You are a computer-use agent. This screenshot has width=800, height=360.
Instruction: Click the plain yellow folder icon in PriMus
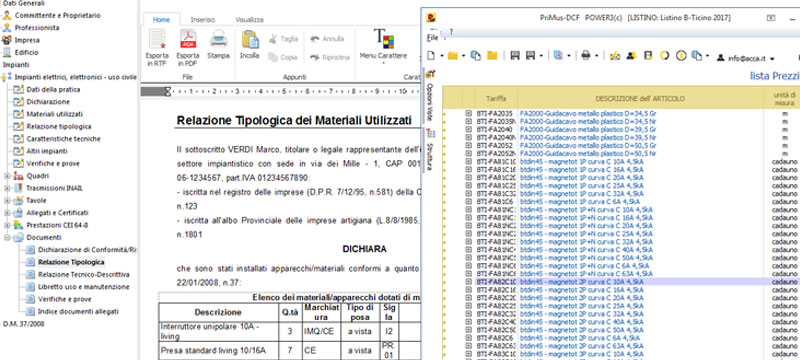492,56
